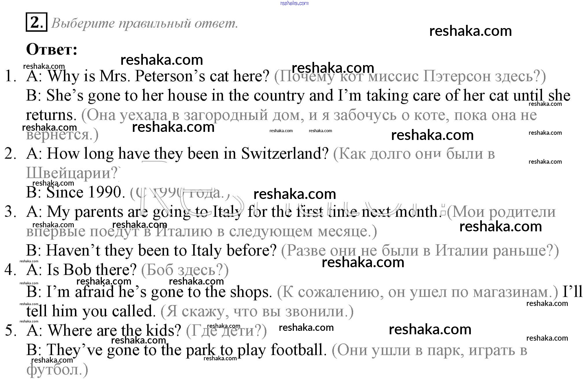Screen dimensions: 588x382
Task: Select the translation "Разве они не были в Италии раньше?"
Action: [x=420, y=251]
